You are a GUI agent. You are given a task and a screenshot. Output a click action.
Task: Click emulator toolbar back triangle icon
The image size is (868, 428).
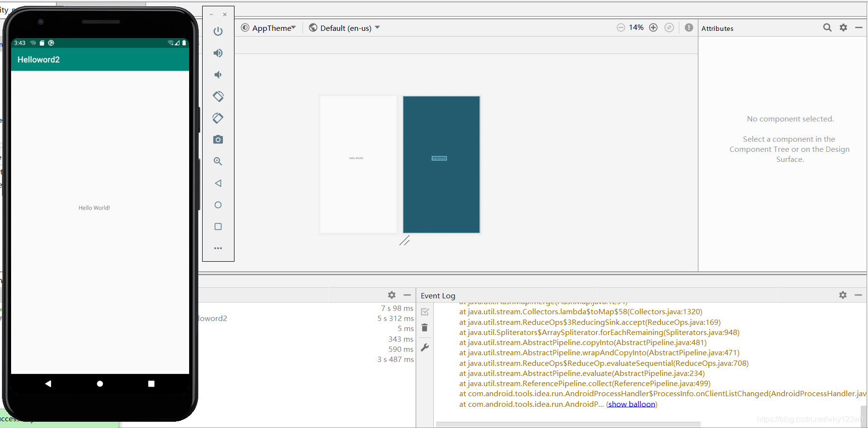[218, 183]
